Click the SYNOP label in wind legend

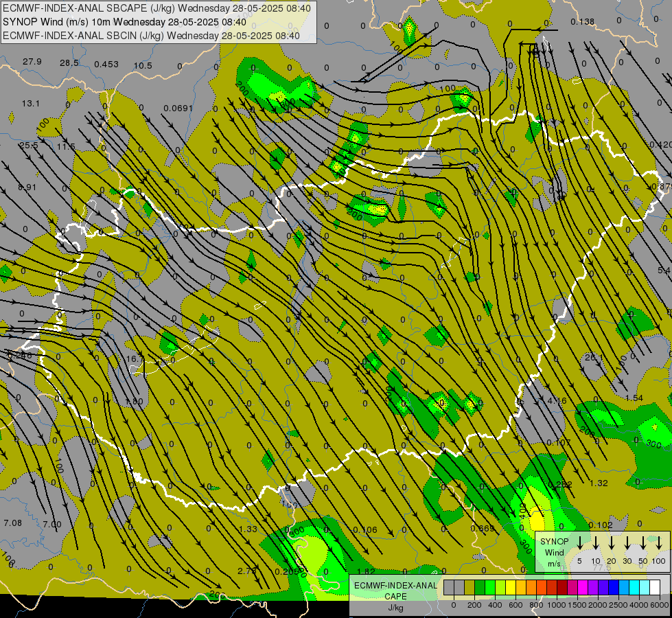coord(554,541)
